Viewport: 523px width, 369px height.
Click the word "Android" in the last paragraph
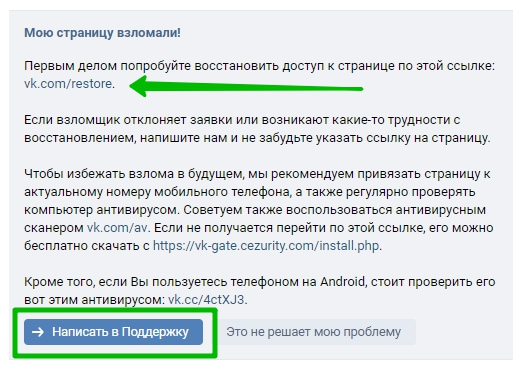click(x=343, y=282)
